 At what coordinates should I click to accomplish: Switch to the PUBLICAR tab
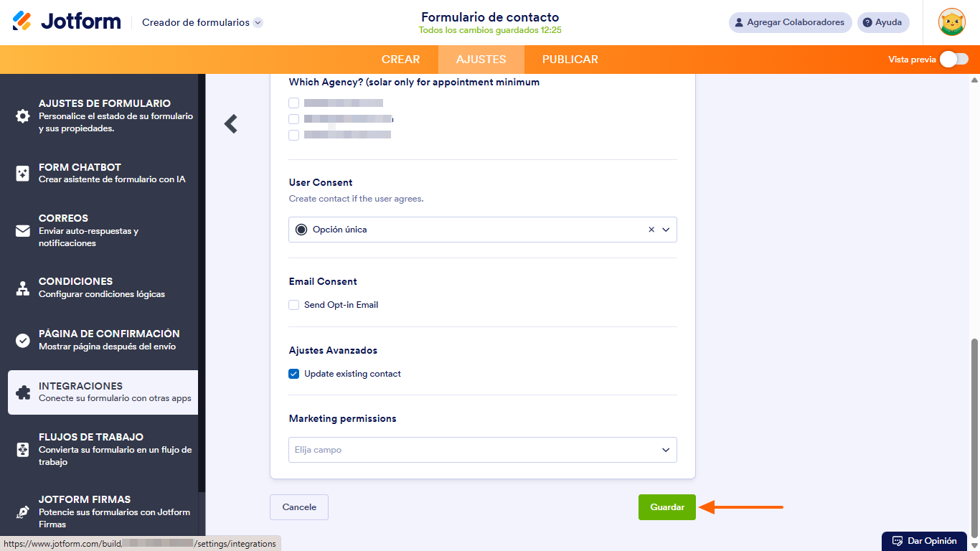pos(570,60)
